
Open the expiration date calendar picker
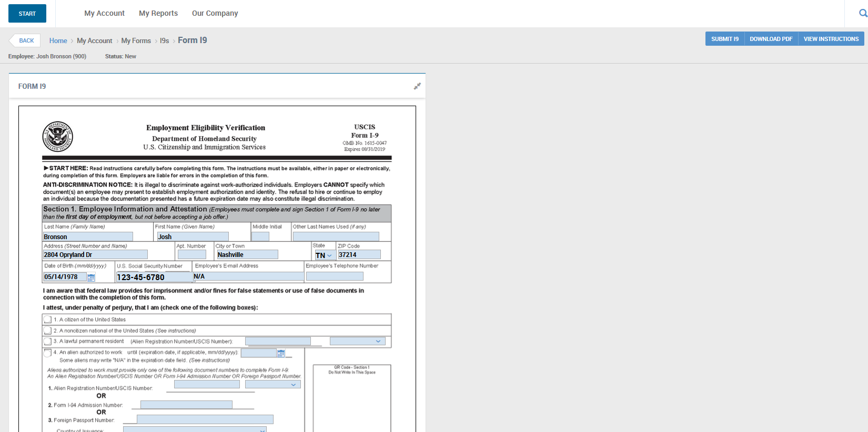(281, 353)
